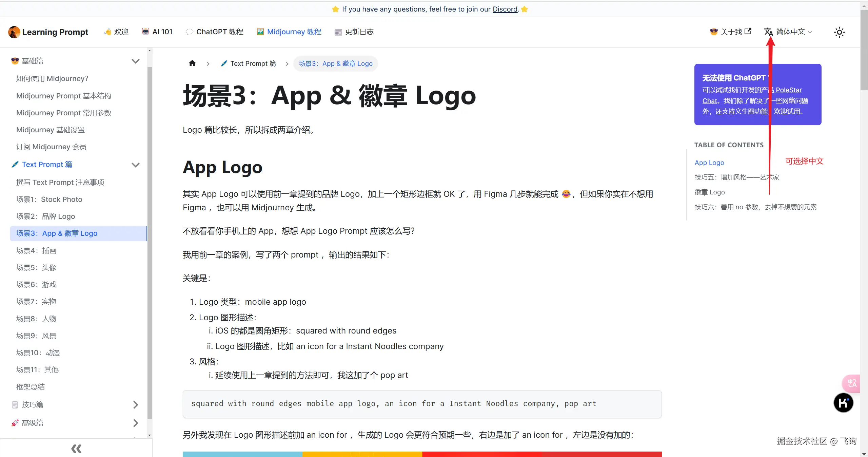868x457 pixels.
Task: Click the Learning Prompt logo avatar
Action: (x=14, y=32)
